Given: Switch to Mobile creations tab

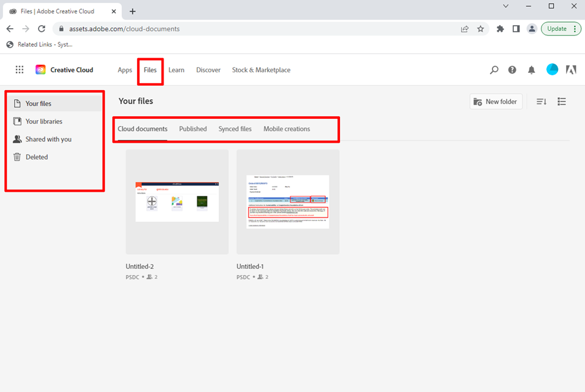Looking at the screenshot, I should coord(287,129).
